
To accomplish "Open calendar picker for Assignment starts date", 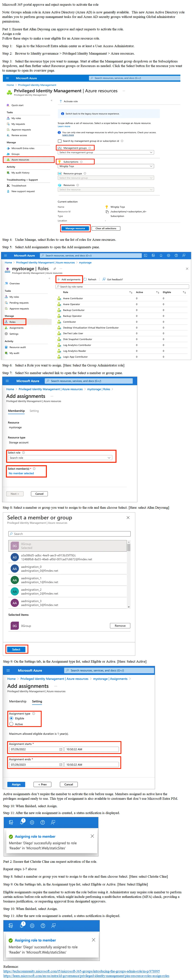I will tap(61, 749).
